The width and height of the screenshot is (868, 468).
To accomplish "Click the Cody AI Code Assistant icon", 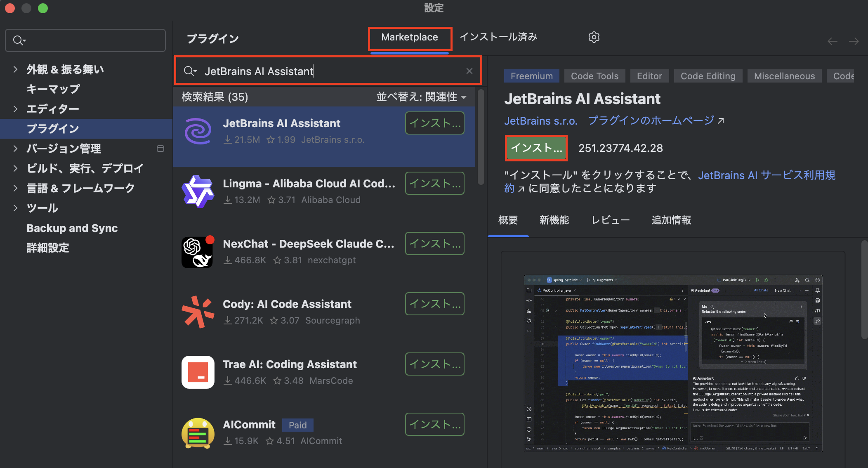I will [x=198, y=312].
